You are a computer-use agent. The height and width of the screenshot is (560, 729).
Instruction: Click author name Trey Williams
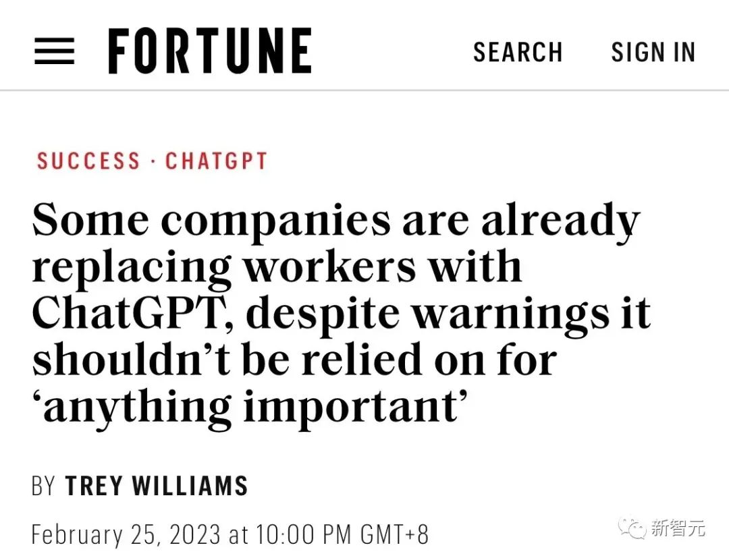click(157, 486)
